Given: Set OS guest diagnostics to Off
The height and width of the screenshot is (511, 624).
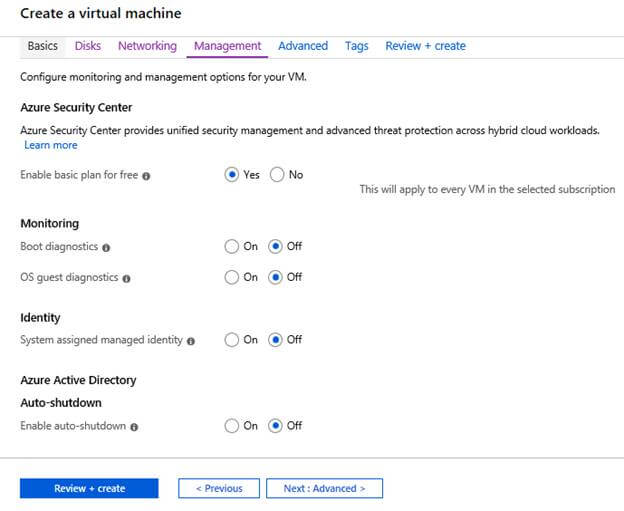Looking at the screenshot, I should [275, 277].
